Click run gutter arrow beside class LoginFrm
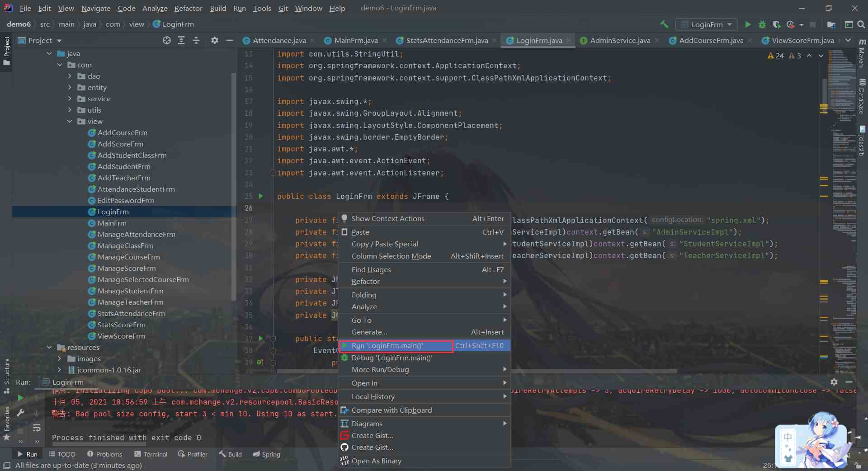The image size is (868, 471). 261,196
